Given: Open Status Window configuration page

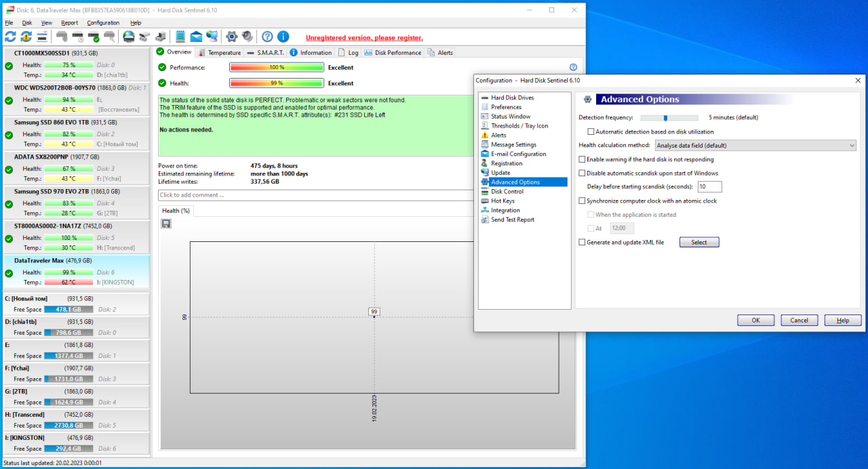Looking at the screenshot, I should point(511,117).
